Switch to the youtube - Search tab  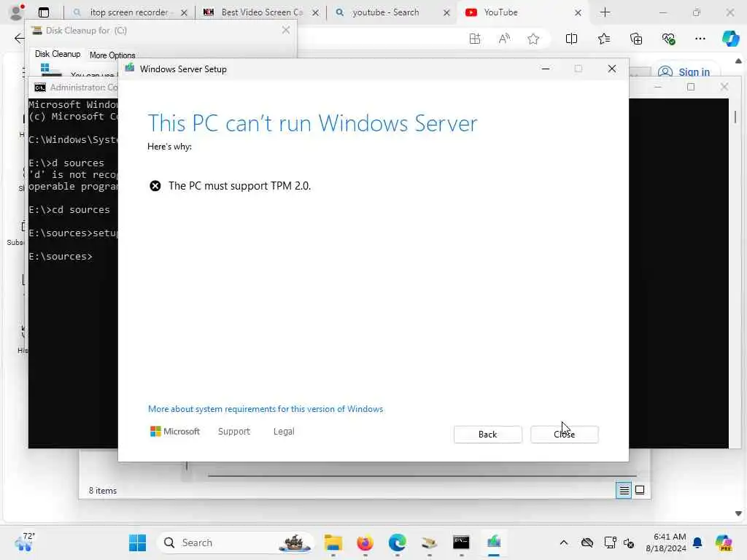[386, 12]
